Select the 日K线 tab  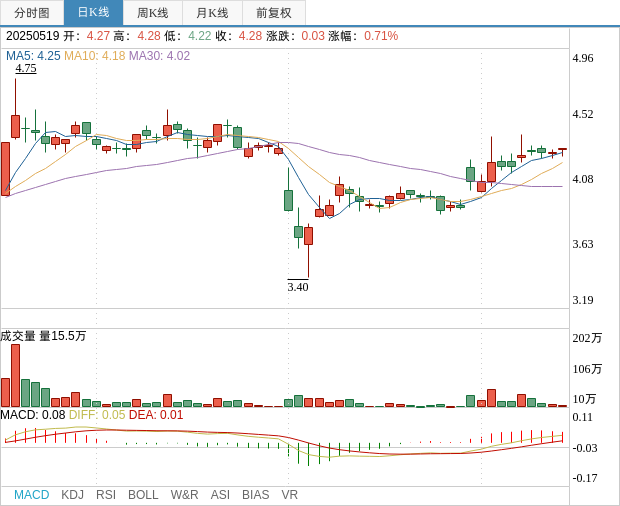[93, 13]
